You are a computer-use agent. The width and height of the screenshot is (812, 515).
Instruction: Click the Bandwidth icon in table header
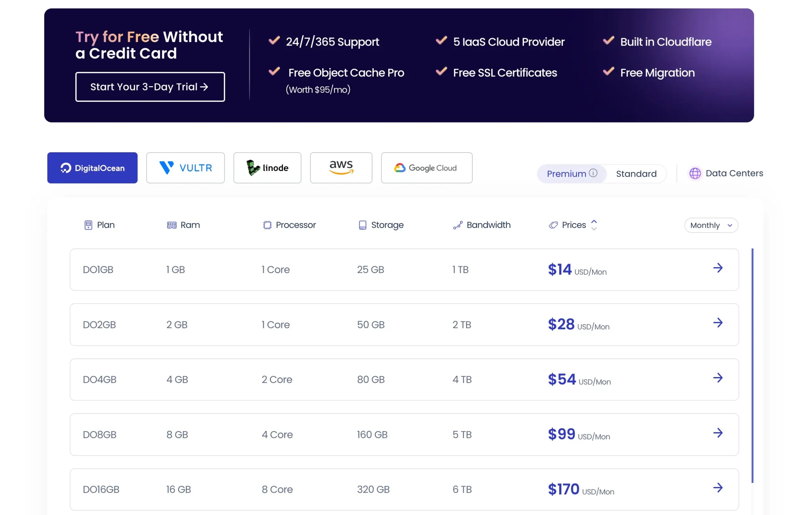(458, 225)
